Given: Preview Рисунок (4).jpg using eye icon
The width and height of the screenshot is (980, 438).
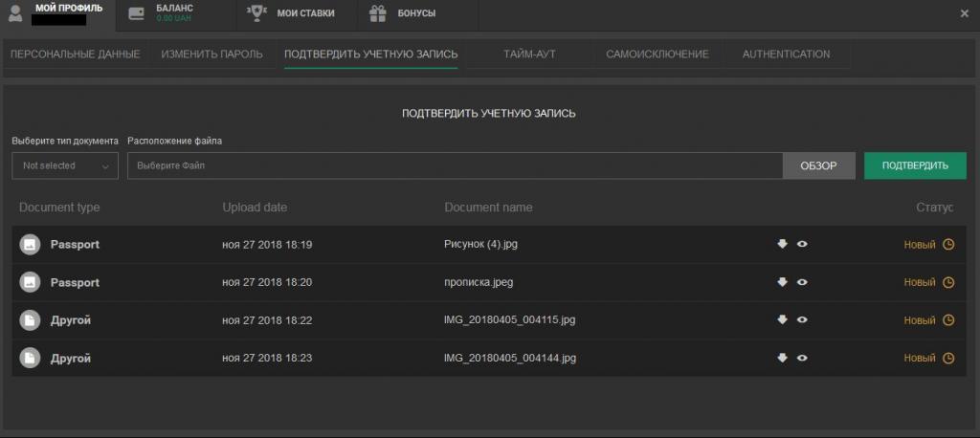Looking at the screenshot, I should [x=802, y=244].
